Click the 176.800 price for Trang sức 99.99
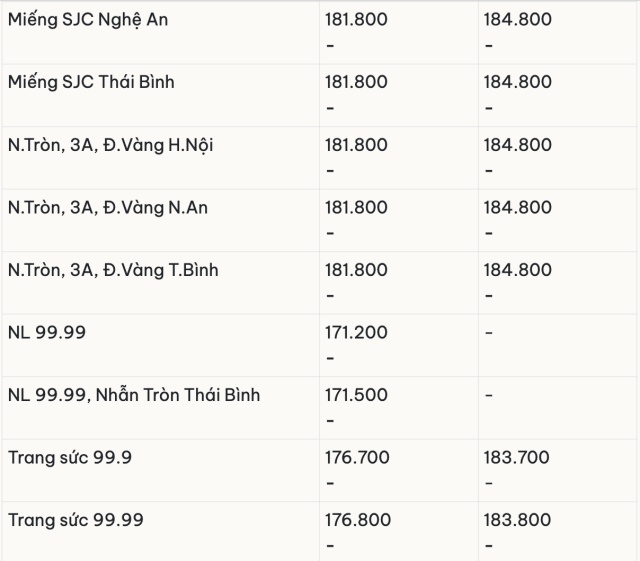 click(x=357, y=520)
